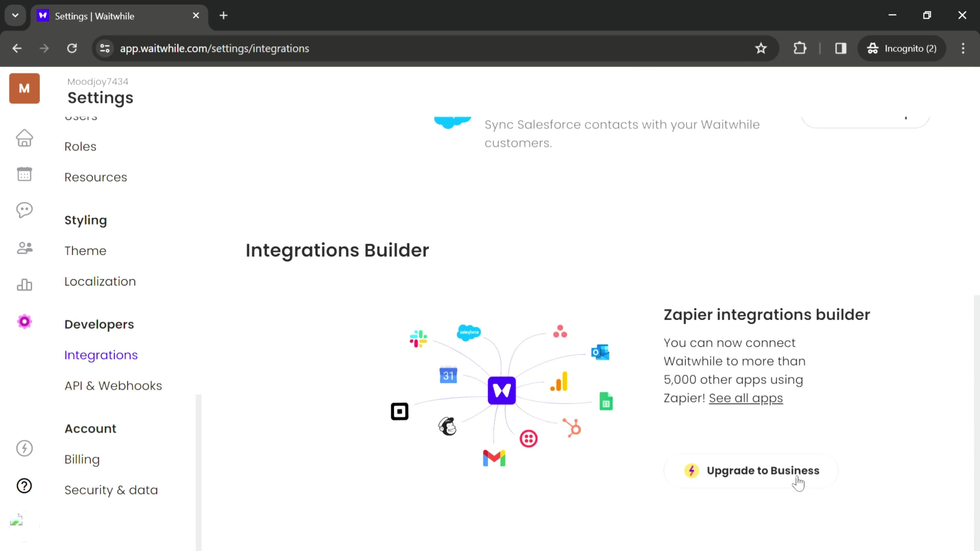Close the Settings | Waitwhile tab

(x=196, y=16)
